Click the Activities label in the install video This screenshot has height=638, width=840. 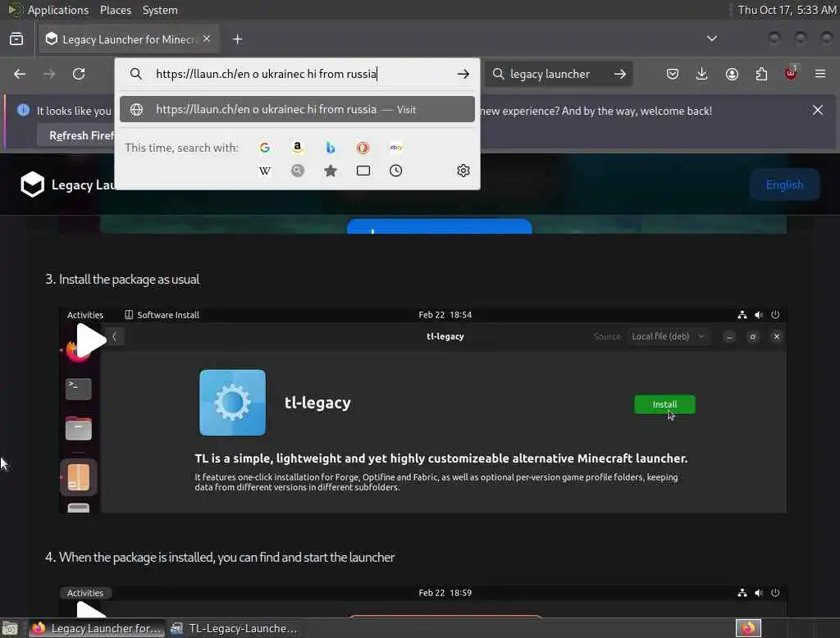[85, 315]
